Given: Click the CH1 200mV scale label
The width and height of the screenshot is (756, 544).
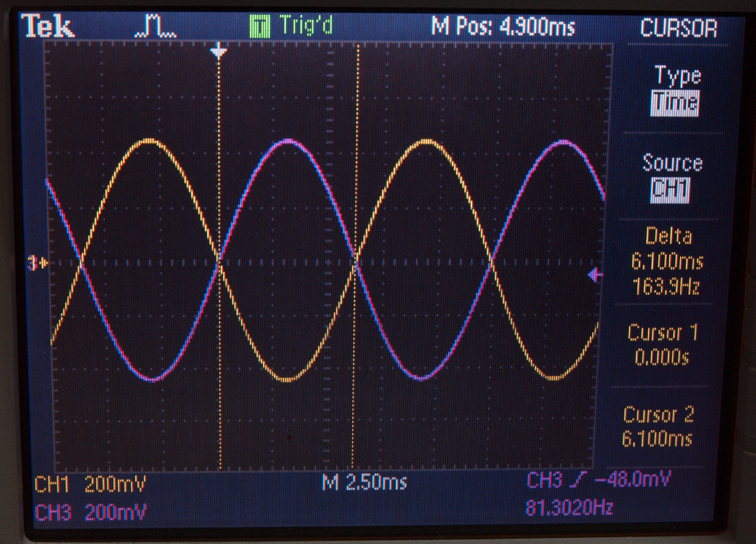Looking at the screenshot, I should tap(90, 484).
